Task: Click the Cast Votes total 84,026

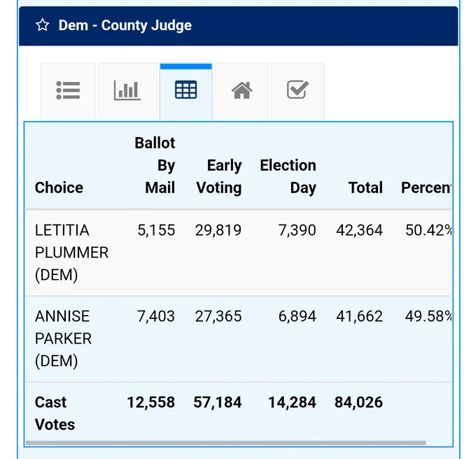Action: click(358, 402)
